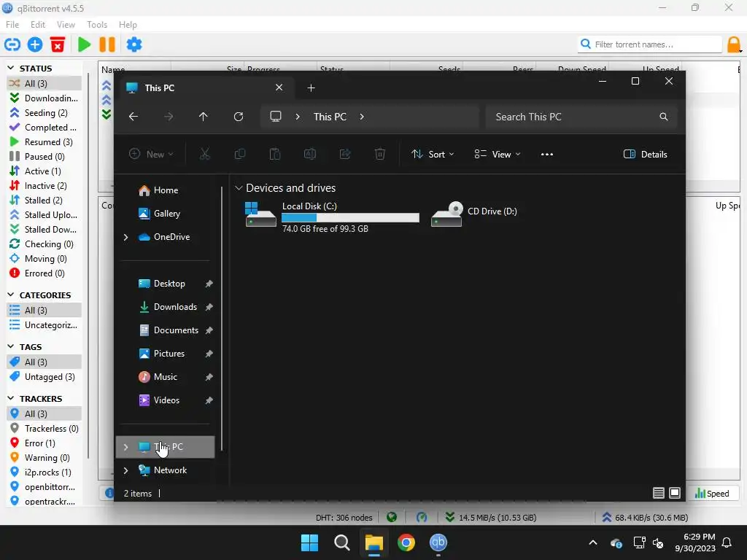Collapse the STATUS section

coord(11,68)
